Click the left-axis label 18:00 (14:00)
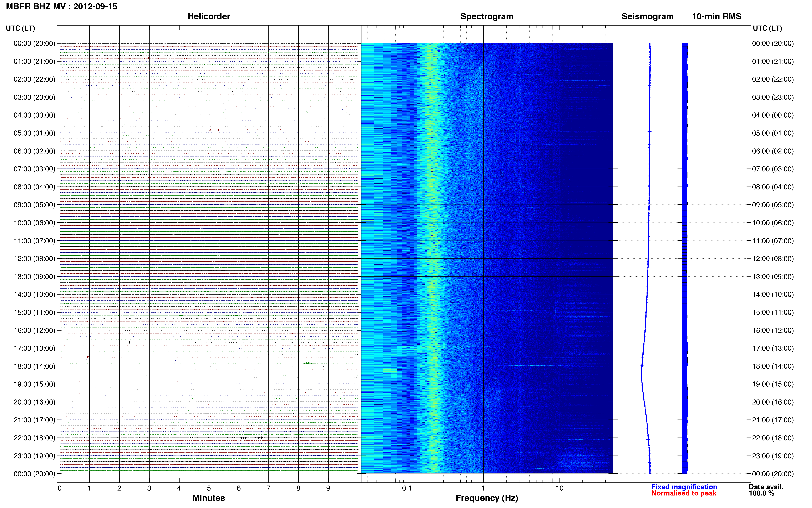This screenshot has width=812, height=508. pos(34,366)
